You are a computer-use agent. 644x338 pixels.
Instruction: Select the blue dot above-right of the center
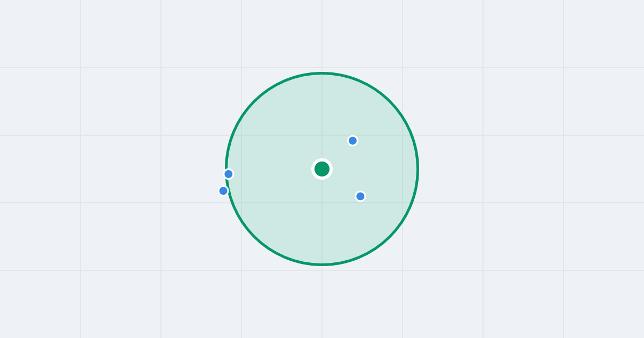(x=353, y=141)
